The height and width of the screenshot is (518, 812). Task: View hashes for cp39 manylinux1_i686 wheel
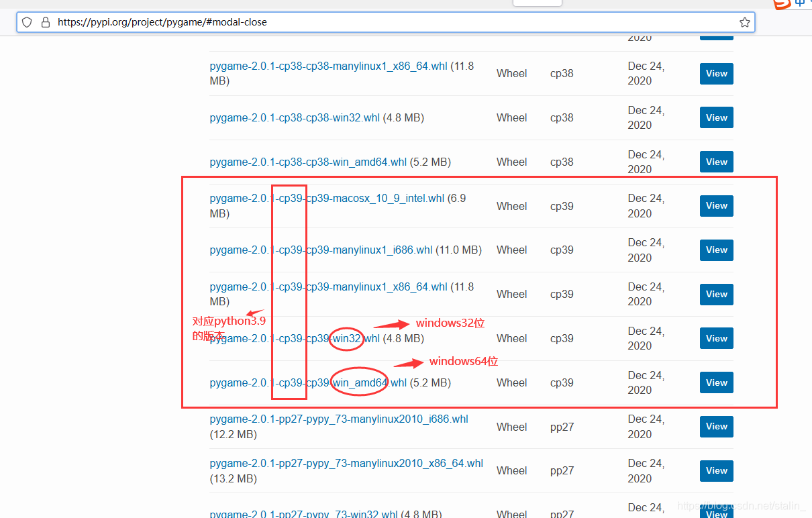(716, 250)
